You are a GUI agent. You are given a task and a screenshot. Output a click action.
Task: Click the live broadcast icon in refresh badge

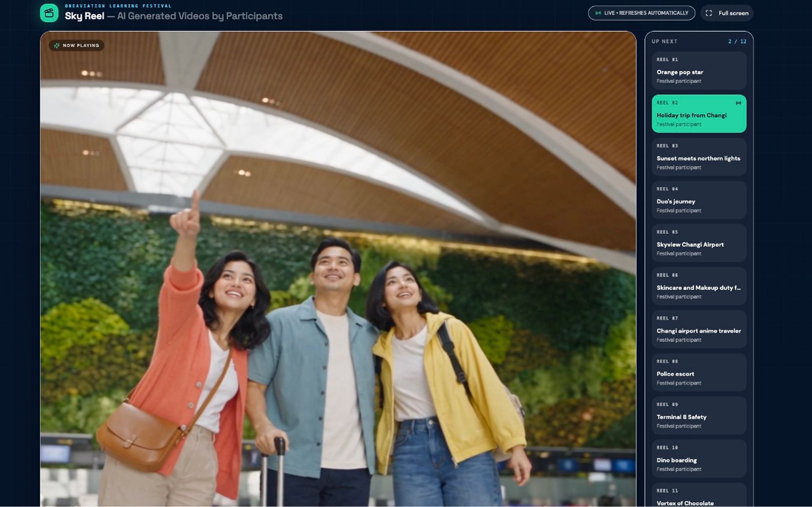coord(598,13)
